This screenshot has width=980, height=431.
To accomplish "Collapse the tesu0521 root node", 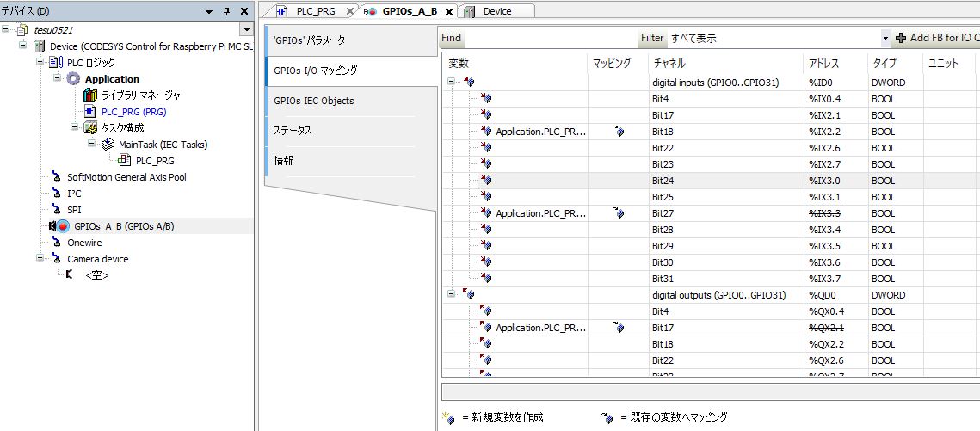I will pyautogui.click(x=6, y=30).
